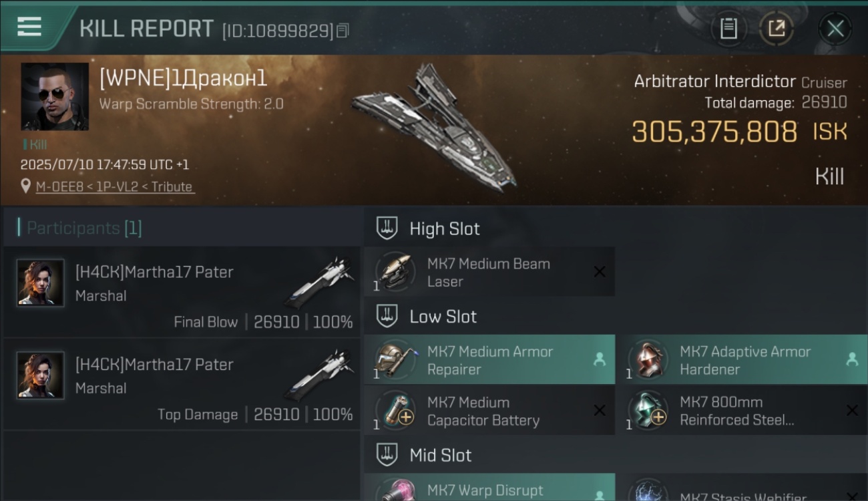Select the MK7 Warp Disrupt module

tap(489, 488)
